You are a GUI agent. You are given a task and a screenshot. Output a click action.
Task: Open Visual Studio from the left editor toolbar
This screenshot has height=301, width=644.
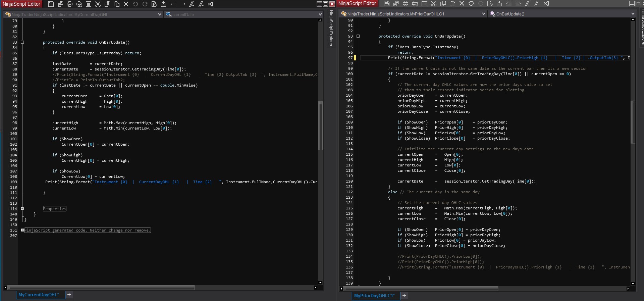211,4
